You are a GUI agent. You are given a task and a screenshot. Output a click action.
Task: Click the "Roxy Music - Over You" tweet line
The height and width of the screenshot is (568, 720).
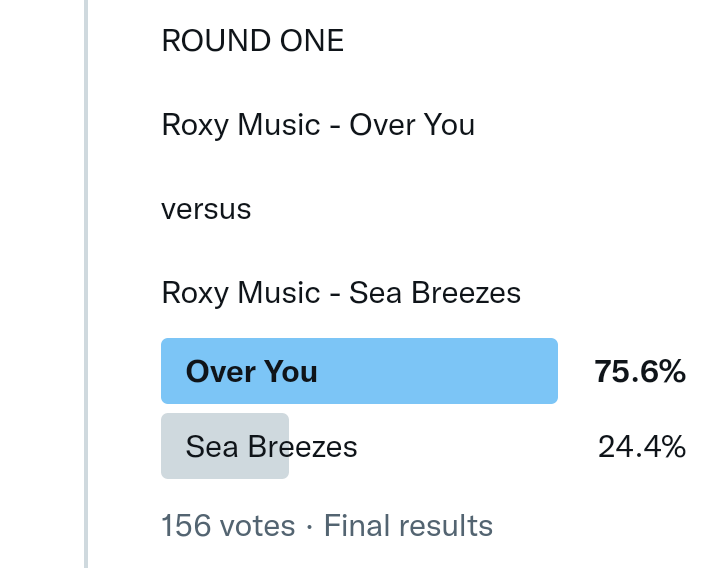318,126
